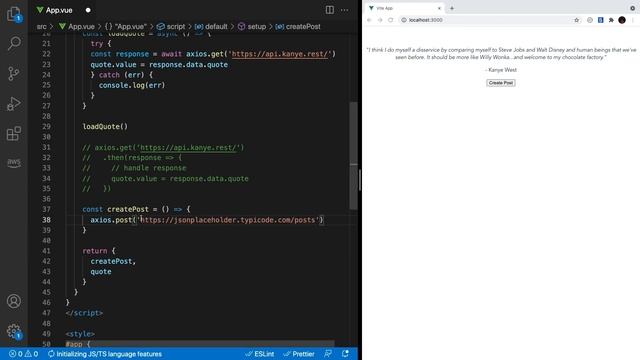Click the "App.vue" braces breadcrumb
The width and height of the screenshot is (640, 360).
point(126,27)
